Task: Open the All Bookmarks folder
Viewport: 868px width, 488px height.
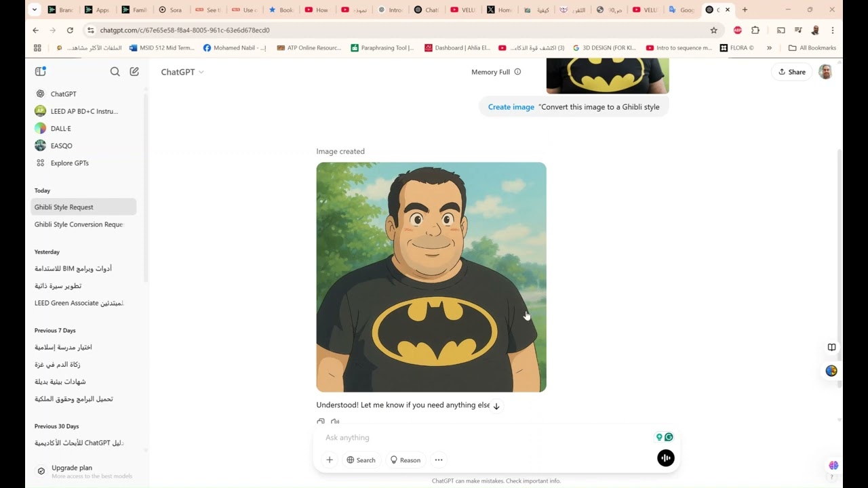Action: (x=812, y=48)
